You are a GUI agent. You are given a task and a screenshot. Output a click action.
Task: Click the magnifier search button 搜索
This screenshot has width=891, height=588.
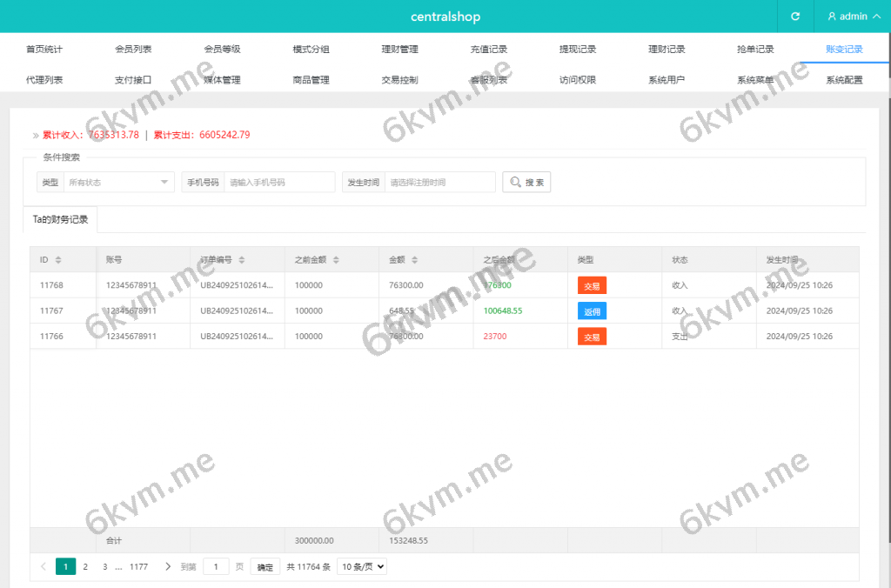click(526, 183)
